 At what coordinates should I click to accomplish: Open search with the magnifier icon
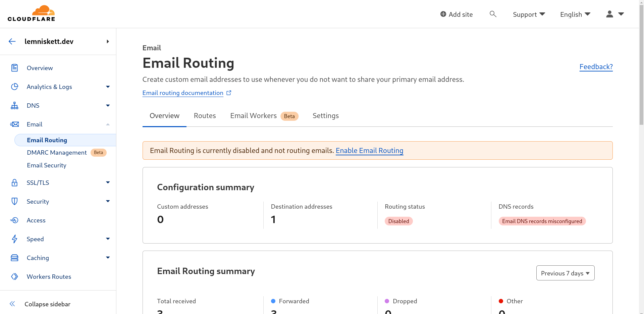point(493,14)
